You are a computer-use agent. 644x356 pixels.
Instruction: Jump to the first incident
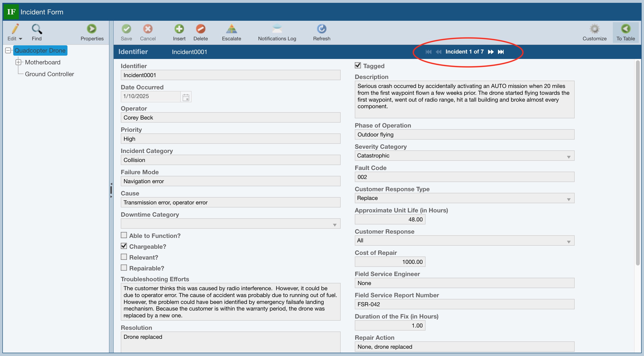(x=428, y=52)
